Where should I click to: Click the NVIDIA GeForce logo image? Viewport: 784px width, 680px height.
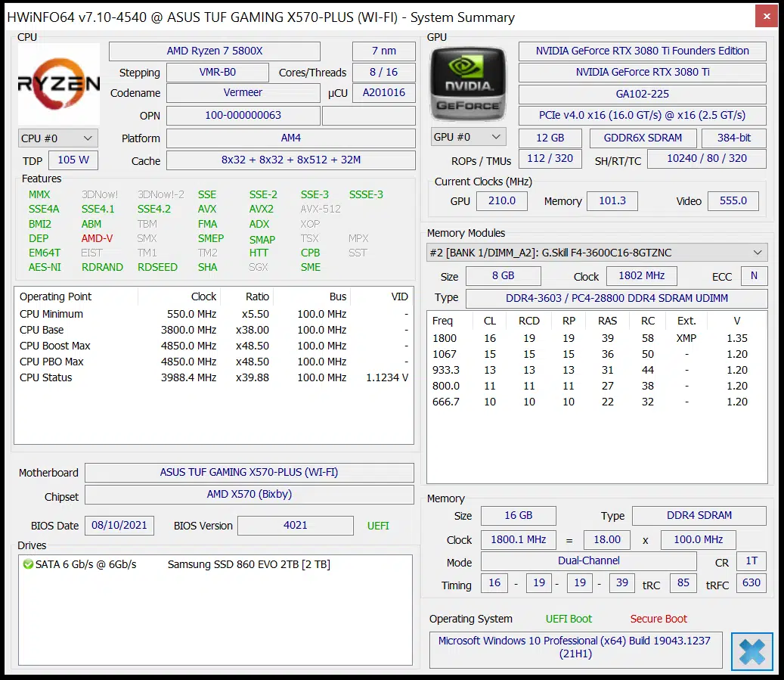[468, 84]
